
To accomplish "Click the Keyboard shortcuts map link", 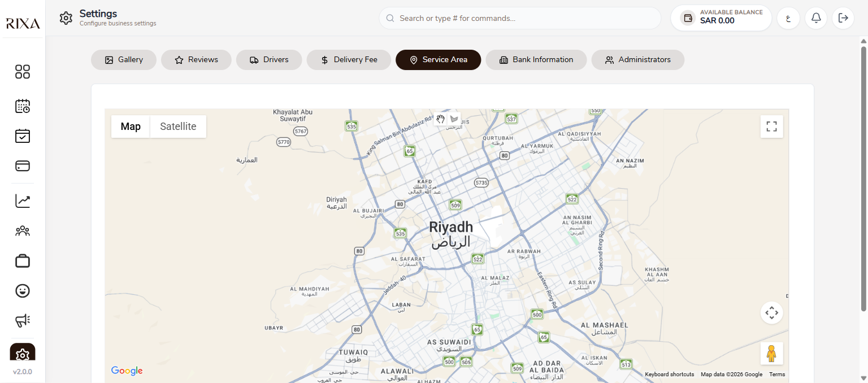I will click(x=670, y=375).
